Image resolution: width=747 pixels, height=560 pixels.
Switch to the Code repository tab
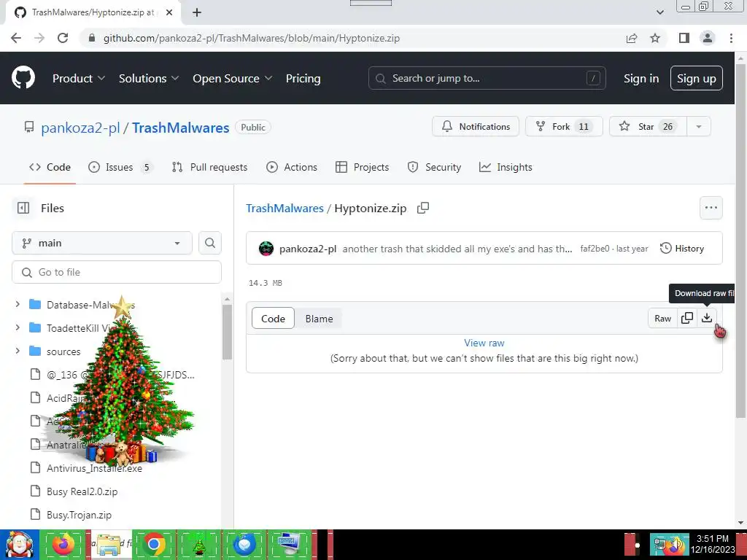[x=50, y=167]
